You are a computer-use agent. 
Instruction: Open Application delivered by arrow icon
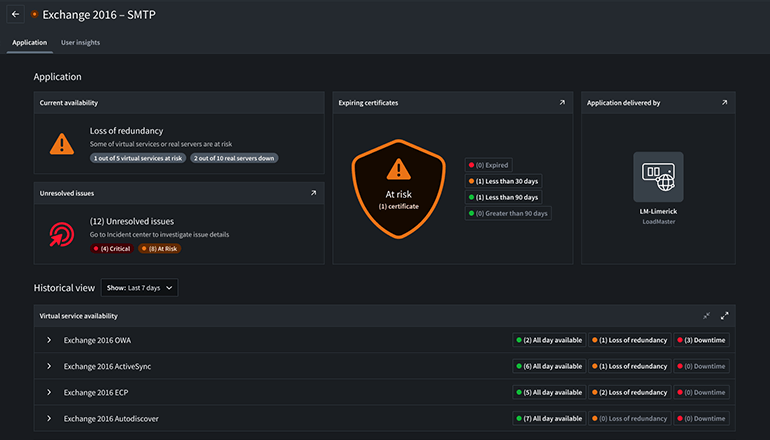(x=724, y=103)
